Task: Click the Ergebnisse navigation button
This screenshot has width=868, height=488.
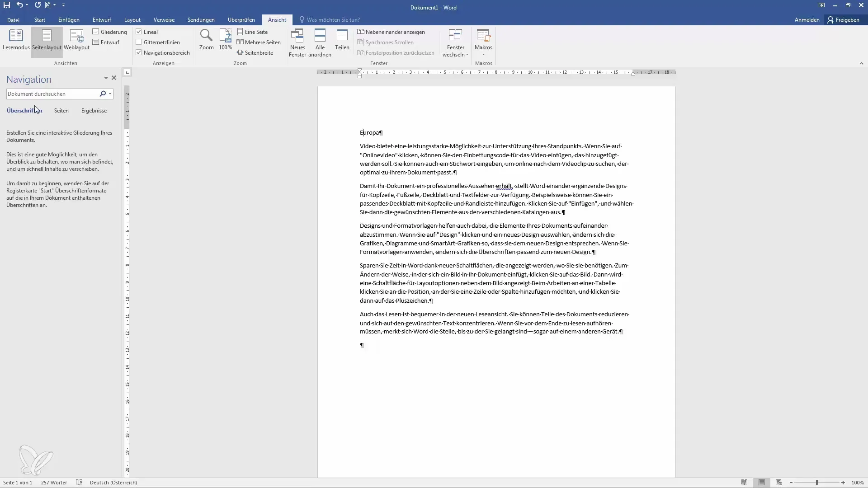Action: point(94,110)
